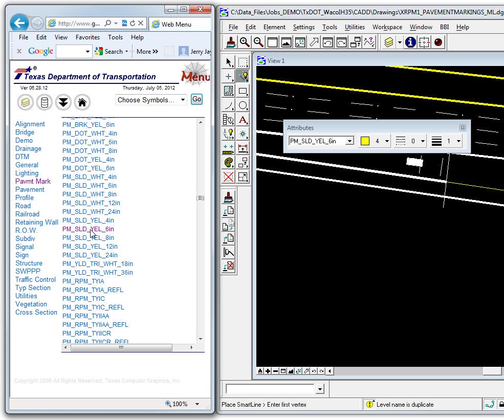Open the Place Text tool
Viewport: 504px width, 420px height.
coord(243,120)
